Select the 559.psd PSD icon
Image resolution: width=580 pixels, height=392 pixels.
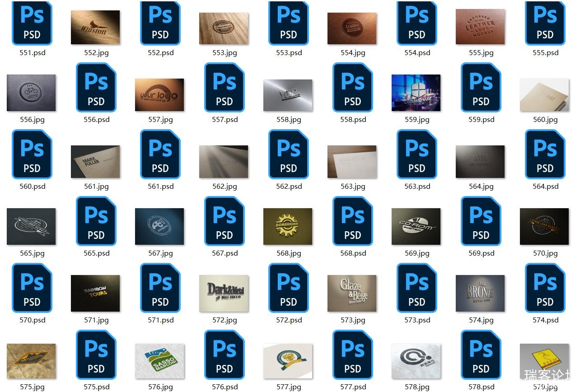tap(481, 88)
